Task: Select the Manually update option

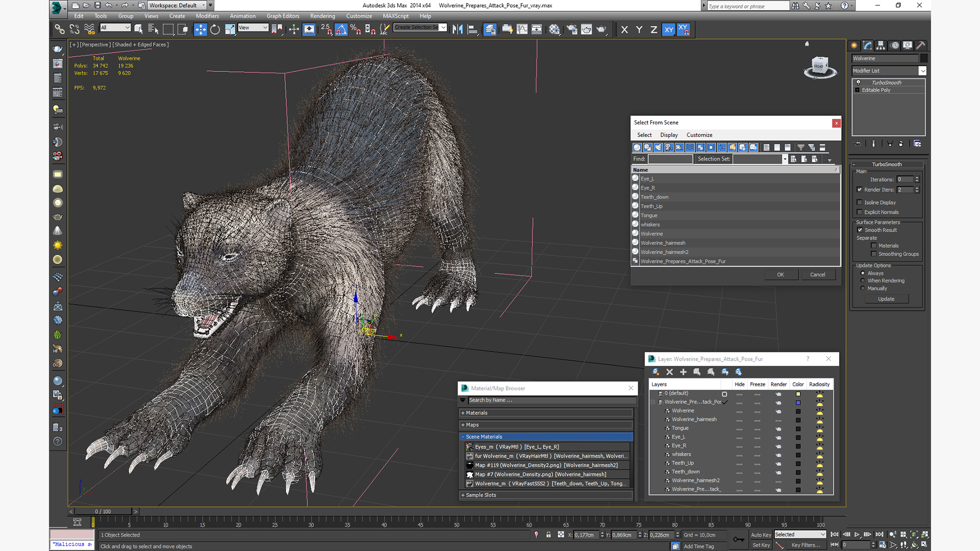Action: click(863, 288)
